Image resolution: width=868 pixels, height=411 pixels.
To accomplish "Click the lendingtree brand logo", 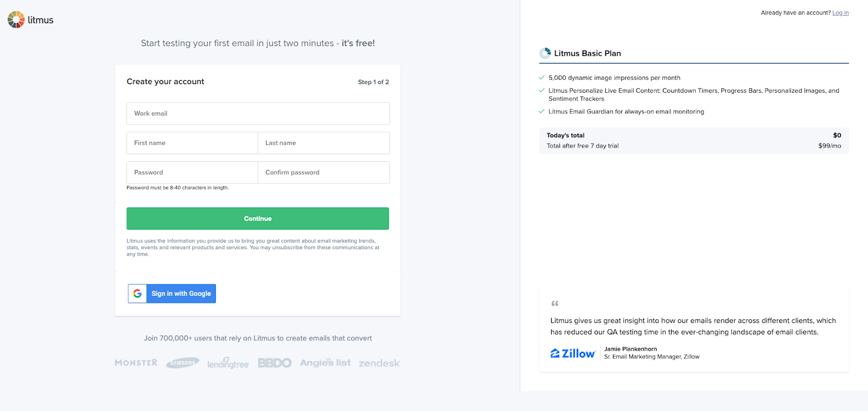I will click(228, 363).
